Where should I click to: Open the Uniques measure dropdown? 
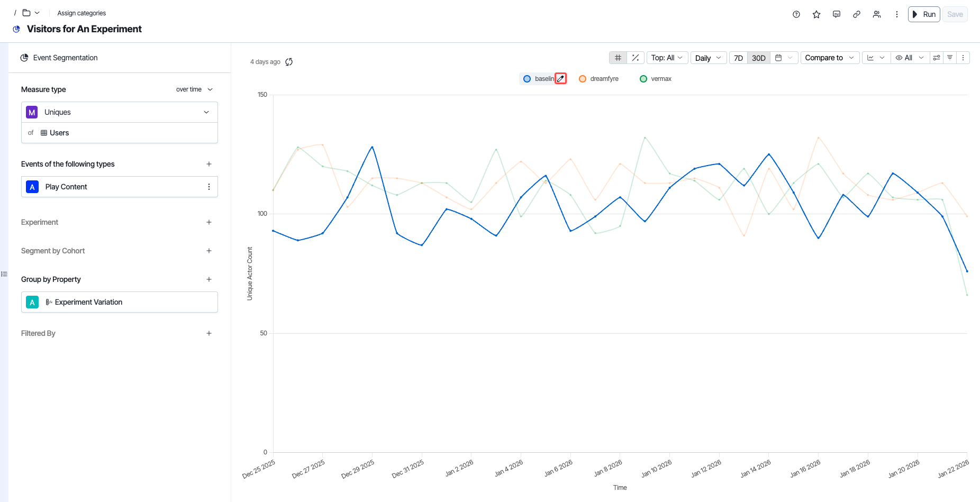point(120,112)
